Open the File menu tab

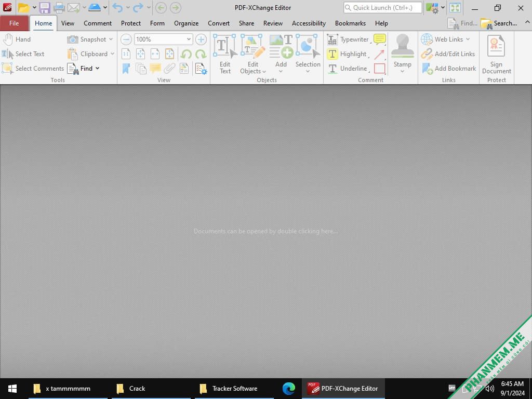pos(14,23)
